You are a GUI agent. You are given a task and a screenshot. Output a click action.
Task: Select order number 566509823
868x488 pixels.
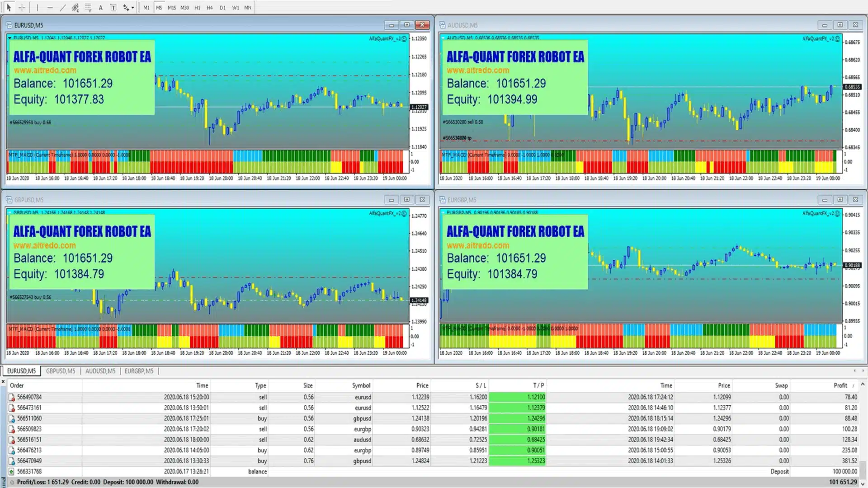29,429
